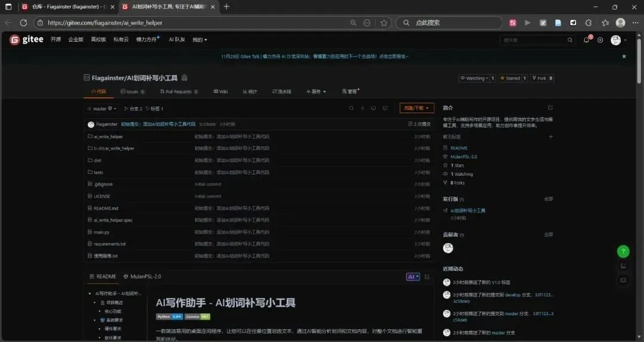Switch to the 流水线 tab
Viewport: 644px width, 342px height.
pyautogui.click(x=281, y=92)
